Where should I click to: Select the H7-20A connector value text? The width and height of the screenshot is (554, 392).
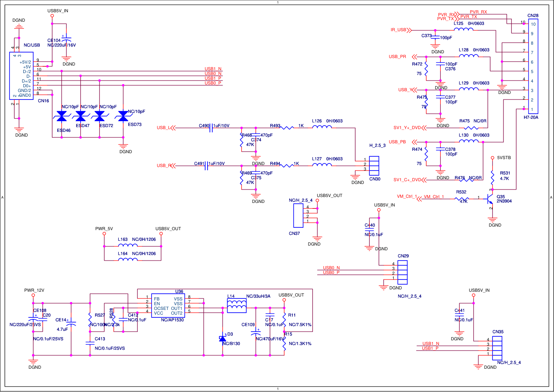tap(531, 117)
